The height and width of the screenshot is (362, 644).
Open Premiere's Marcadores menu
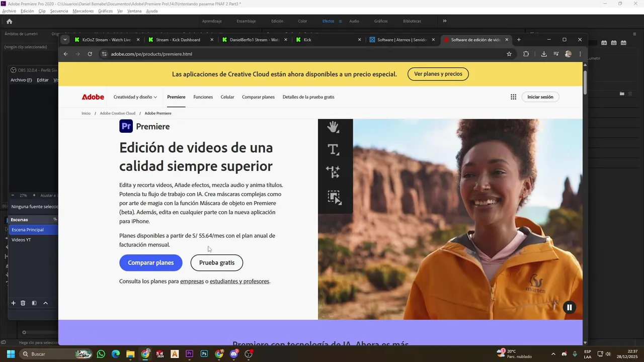point(83,11)
